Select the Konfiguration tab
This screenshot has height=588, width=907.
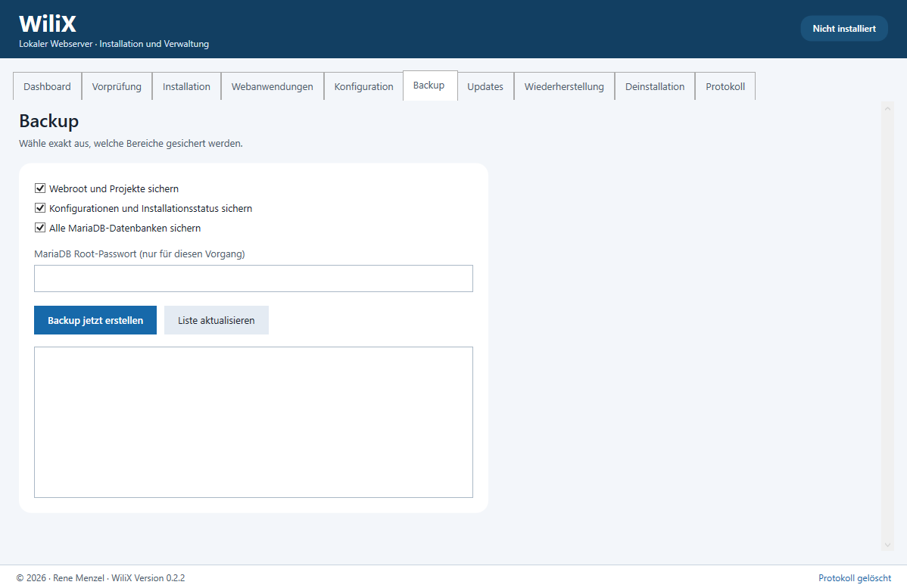[x=364, y=86]
